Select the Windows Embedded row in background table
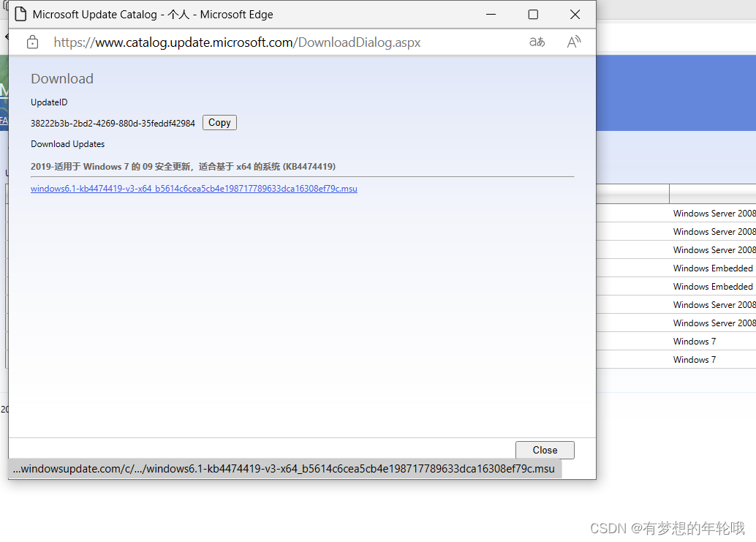This screenshot has width=756, height=542. (x=713, y=268)
